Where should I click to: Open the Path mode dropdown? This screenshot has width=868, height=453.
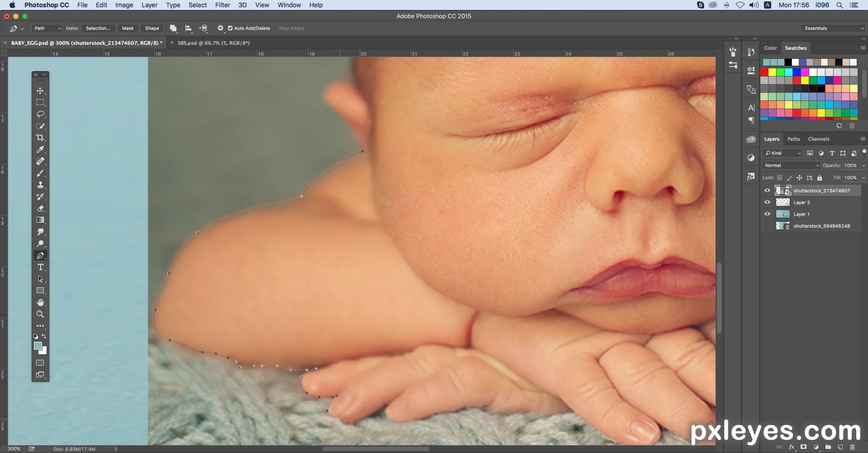[47, 28]
